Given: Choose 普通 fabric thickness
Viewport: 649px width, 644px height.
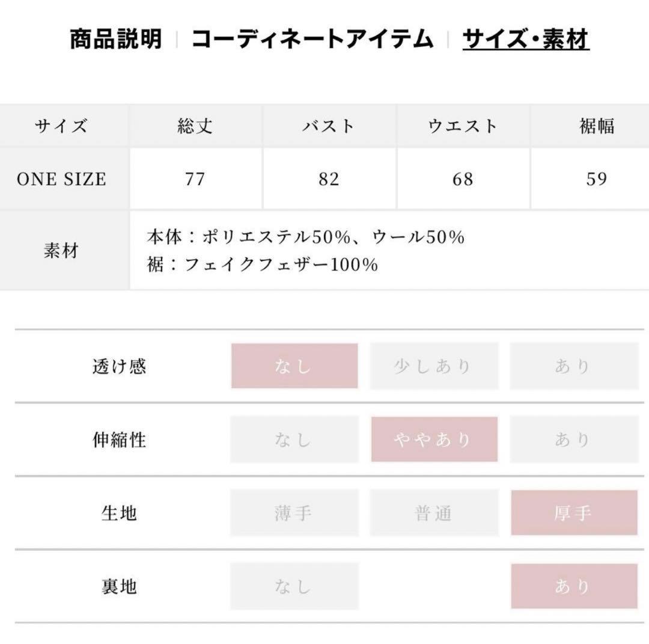Looking at the screenshot, I should click(x=434, y=513).
